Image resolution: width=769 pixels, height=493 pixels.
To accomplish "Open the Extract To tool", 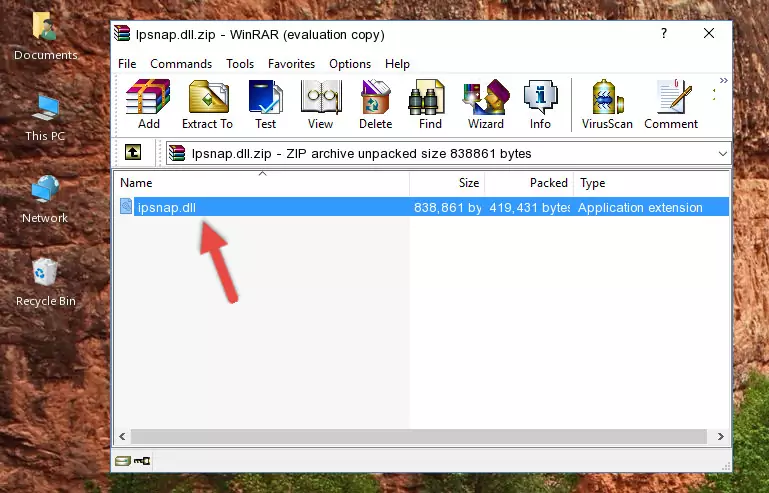I will coord(207,104).
